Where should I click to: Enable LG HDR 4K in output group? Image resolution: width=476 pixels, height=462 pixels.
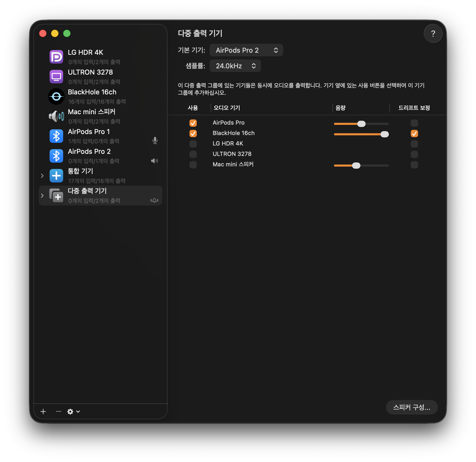pos(193,144)
